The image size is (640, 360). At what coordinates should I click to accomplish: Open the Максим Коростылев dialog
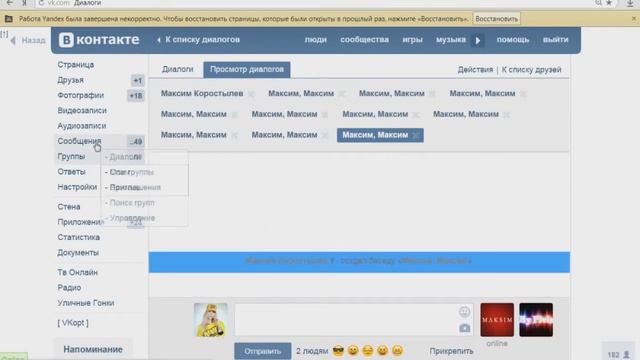pyautogui.click(x=202, y=93)
